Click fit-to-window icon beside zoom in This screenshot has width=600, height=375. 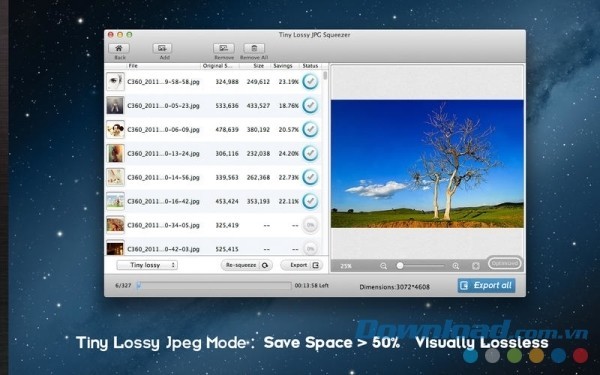click(x=476, y=266)
